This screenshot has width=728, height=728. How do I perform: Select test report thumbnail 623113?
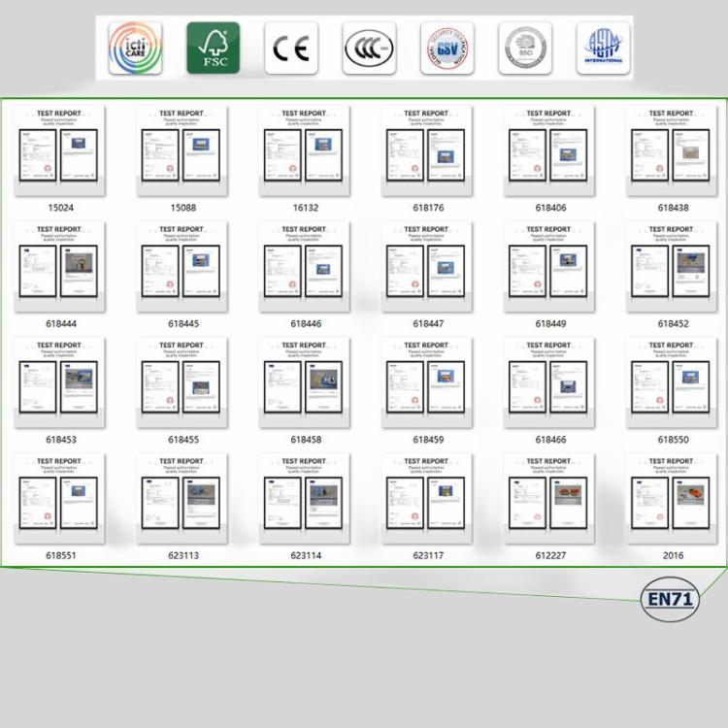(x=182, y=499)
